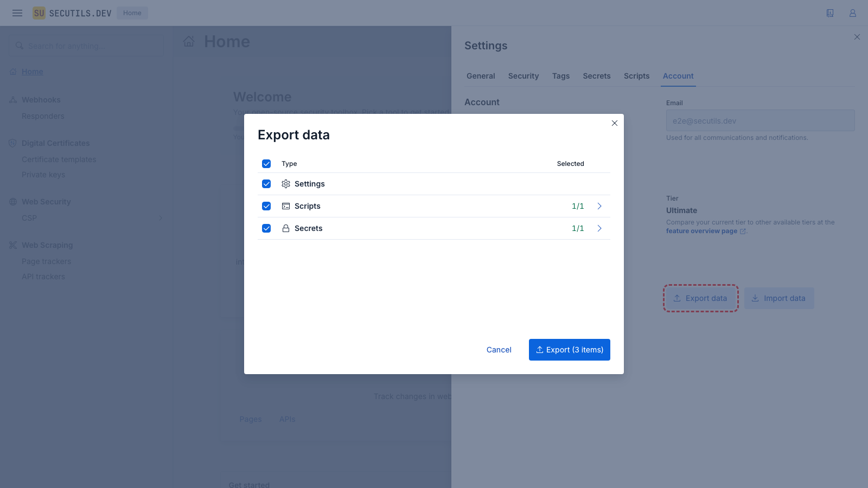This screenshot has width=868, height=488.
Task: Click the lock icon beside Secrets row
Action: (286, 228)
